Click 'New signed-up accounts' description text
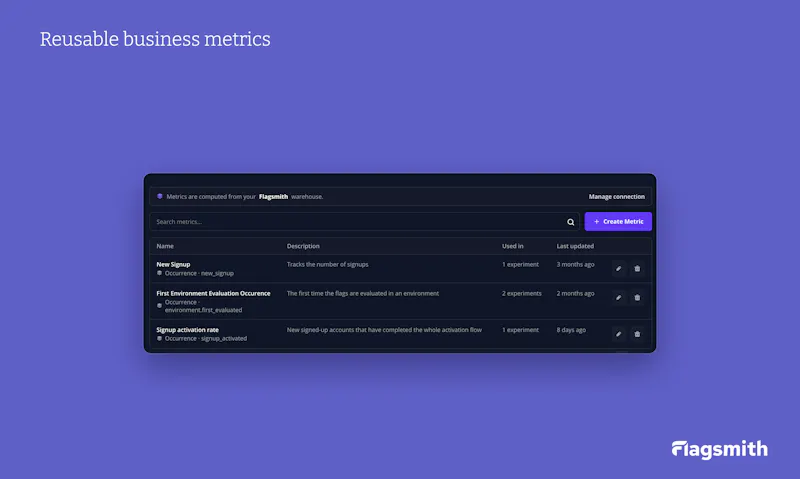 [x=384, y=330]
